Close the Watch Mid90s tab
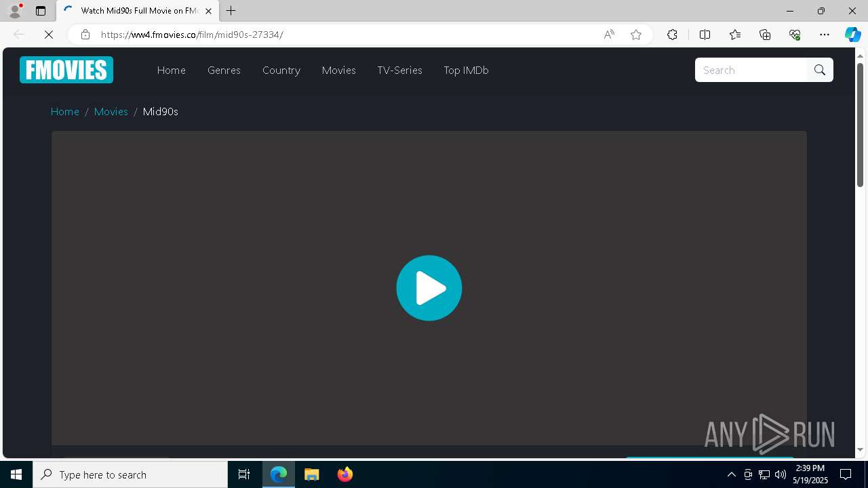Viewport: 868px width, 488px height. 208,11
